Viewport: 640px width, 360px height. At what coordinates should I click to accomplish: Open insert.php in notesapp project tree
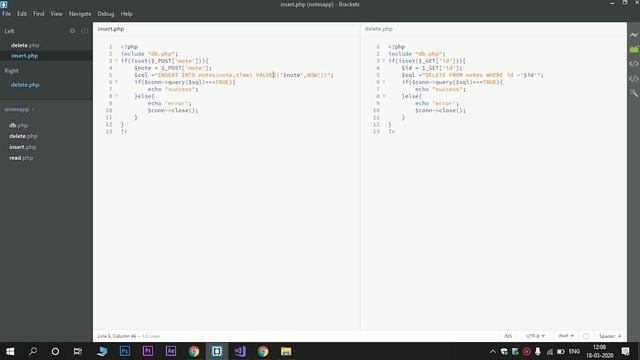coord(22,147)
